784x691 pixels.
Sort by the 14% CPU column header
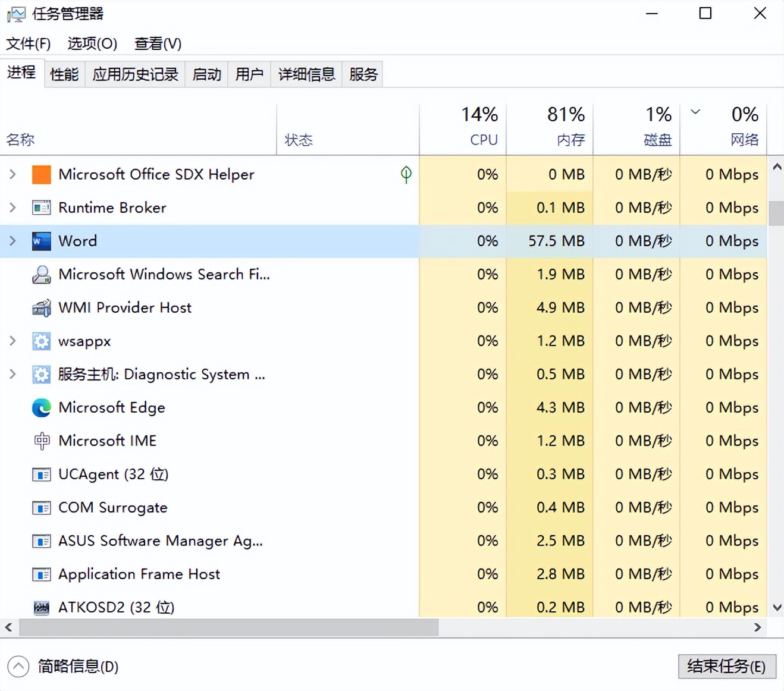[x=463, y=130]
